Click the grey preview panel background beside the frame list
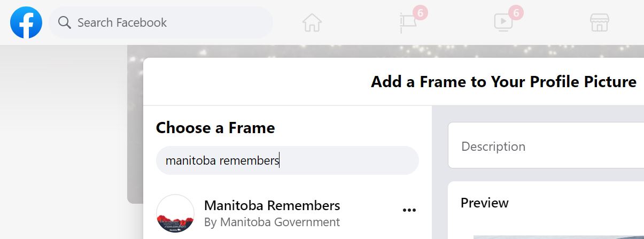This screenshot has height=239, width=644. [439, 176]
